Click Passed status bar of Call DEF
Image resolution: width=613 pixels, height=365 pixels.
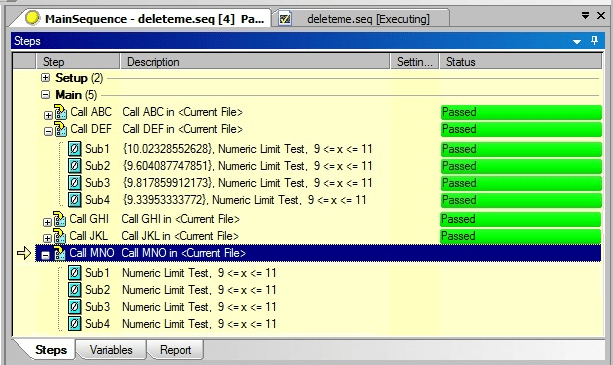(521, 129)
